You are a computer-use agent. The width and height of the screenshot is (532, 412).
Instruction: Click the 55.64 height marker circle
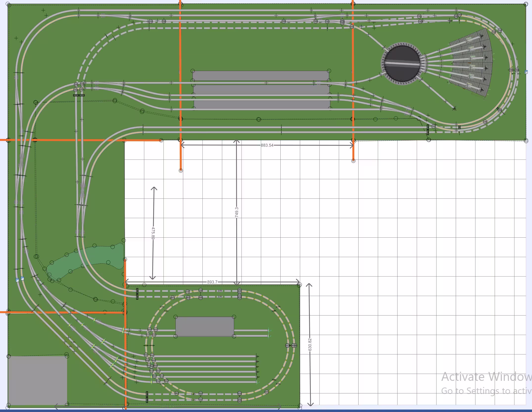pyautogui.click(x=266, y=392)
